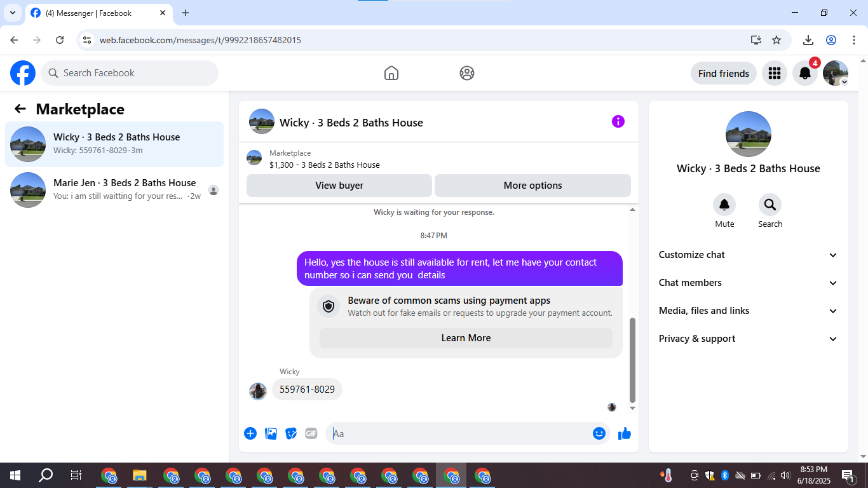View site information icon in address bar
Screen dimensions: 868x488
tap(88, 40)
